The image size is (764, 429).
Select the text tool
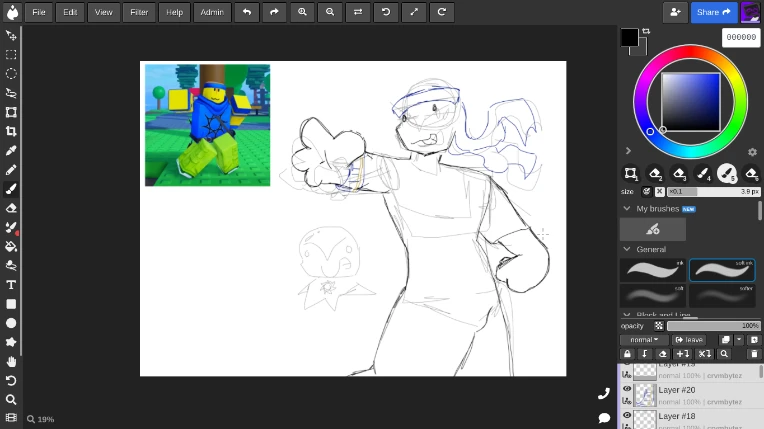tap(11, 285)
